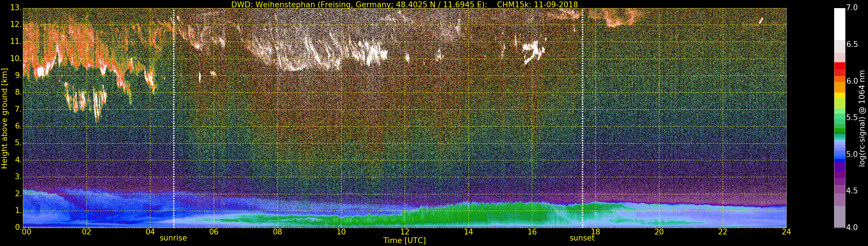Click the Height above ground [km] axis title
The image size is (868, 246).
coord(4,118)
